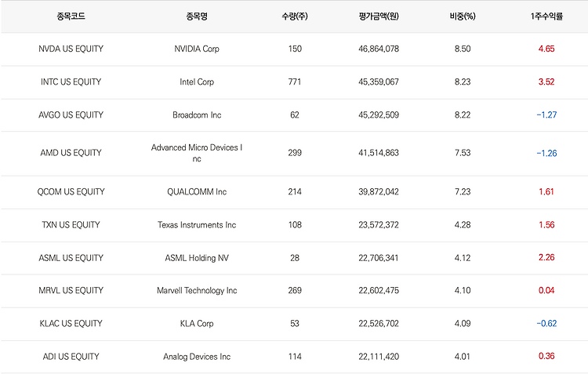Select the AMD US EQUITY code cell
This screenshot has height=374, width=588.
pyautogui.click(x=71, y=153)
